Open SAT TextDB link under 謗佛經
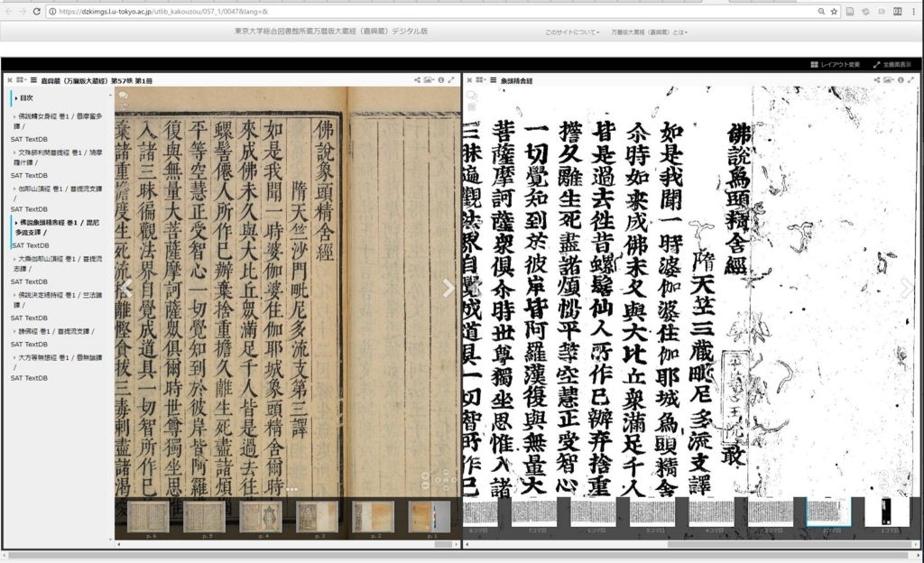This screenshot has height=563, width=924. (29, 345)
